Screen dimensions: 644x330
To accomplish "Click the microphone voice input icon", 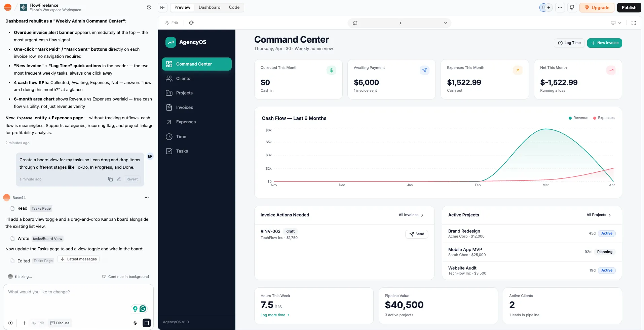I will pyautogui.click(x=135, y=323).
